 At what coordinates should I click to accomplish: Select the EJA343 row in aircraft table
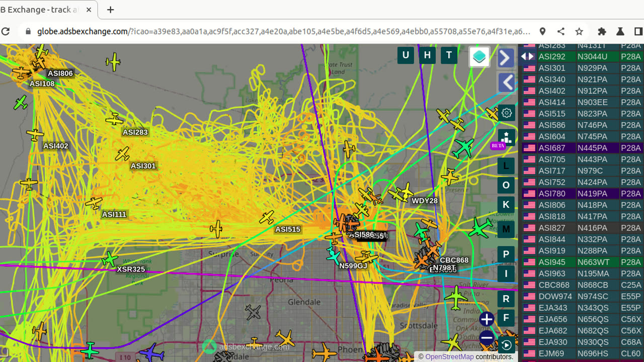click(x=583, y=308)
